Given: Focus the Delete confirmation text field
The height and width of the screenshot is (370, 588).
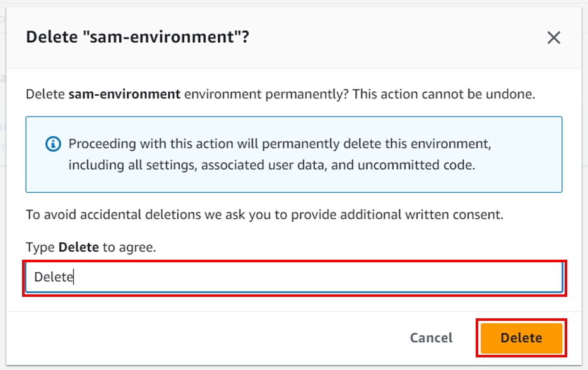Looking at the screenshot, I should [294, 277].
